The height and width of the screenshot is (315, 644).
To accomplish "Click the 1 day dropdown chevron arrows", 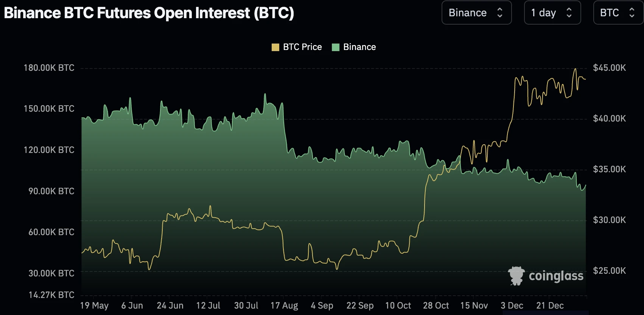I will [569, 13].
